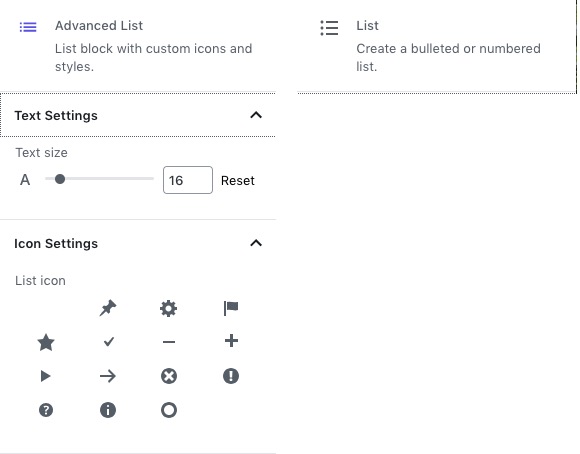580x454 pixels.
Task: Select the pushpin list icon
Action: [x=108, y=308]
